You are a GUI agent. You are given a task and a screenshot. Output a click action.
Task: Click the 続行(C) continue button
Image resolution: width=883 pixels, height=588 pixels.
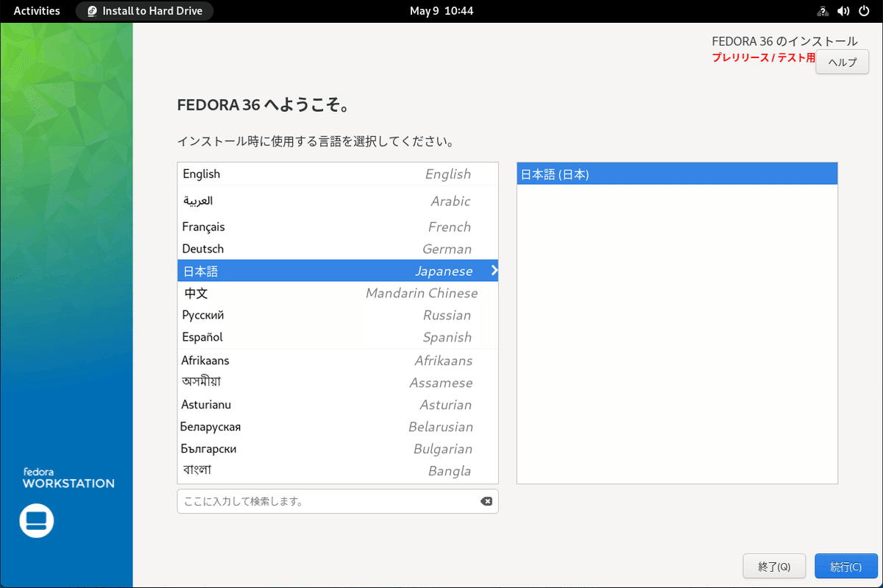[845, 567]
